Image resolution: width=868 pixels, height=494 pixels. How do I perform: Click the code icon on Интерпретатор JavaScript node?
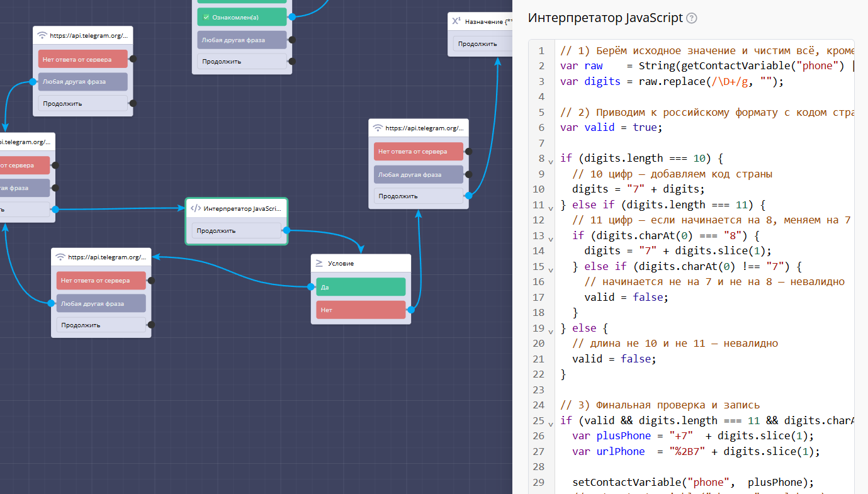tap(196, 208)
